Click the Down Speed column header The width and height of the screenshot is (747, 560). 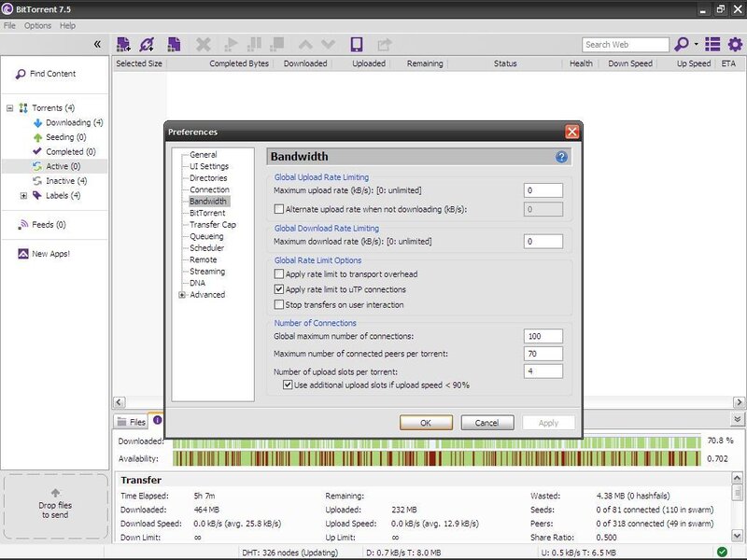(x=629, y=63)
